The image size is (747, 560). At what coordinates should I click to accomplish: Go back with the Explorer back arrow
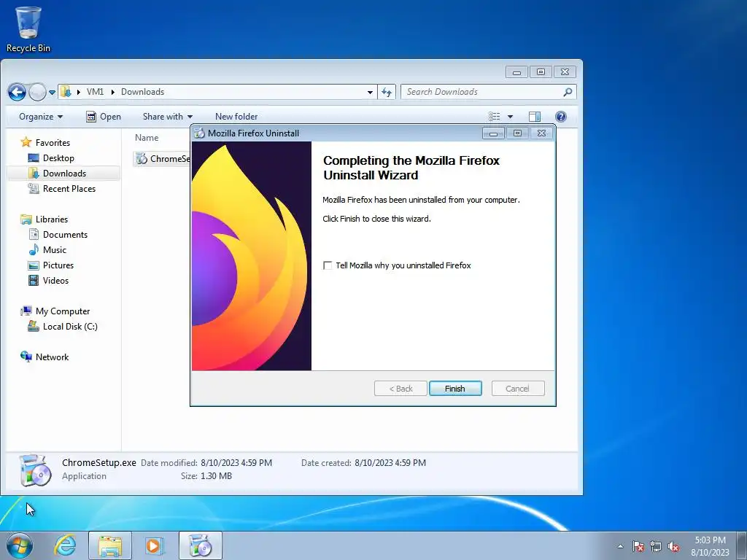point(17,92)
